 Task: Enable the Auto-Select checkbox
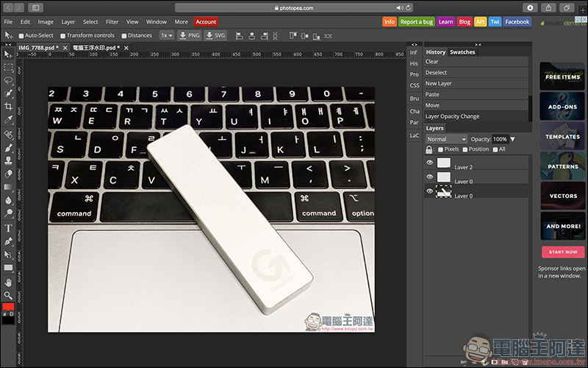coord(21,35)
